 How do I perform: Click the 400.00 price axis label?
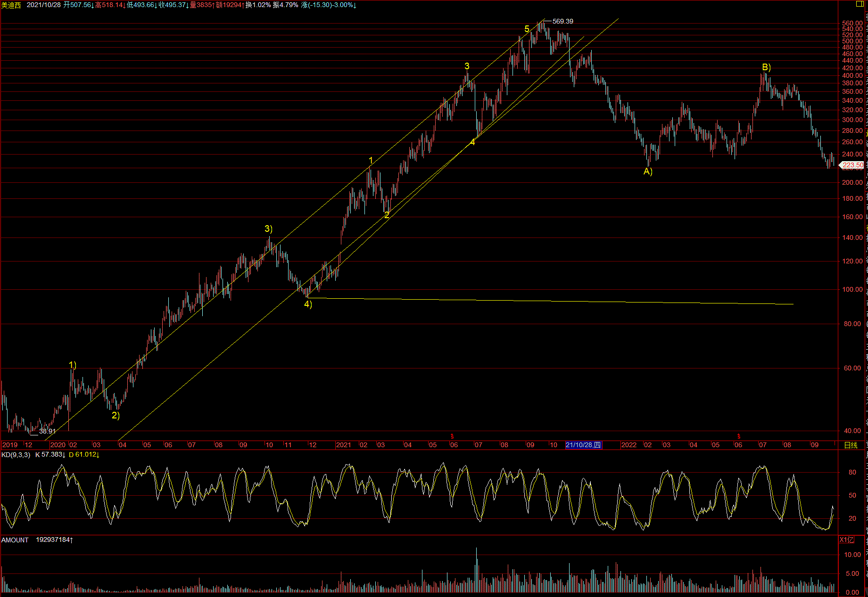852,75
